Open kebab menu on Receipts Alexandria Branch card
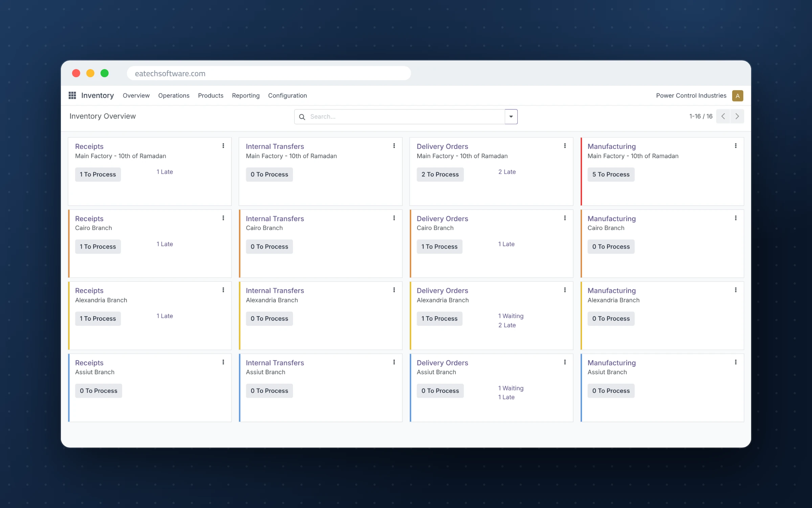 pyautogui.click(x=223, y=290)
